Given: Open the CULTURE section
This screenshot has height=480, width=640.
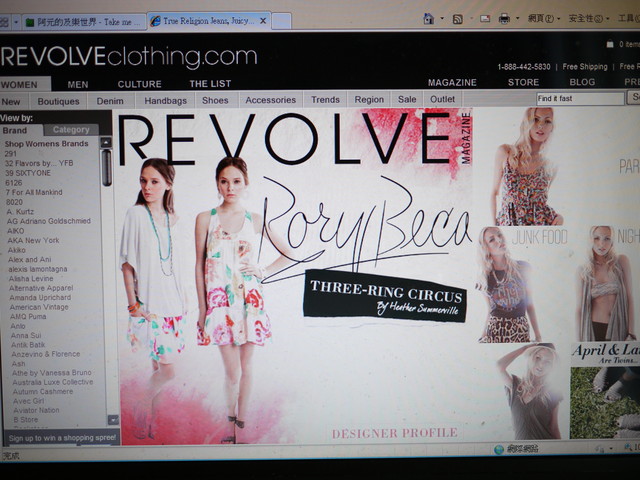Looking at the screenshot, I should (x=140, y=84).
